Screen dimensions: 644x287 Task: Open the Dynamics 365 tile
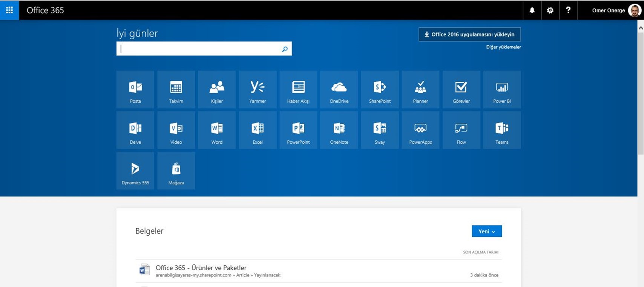pyautogui.click(x=135, y=170)
